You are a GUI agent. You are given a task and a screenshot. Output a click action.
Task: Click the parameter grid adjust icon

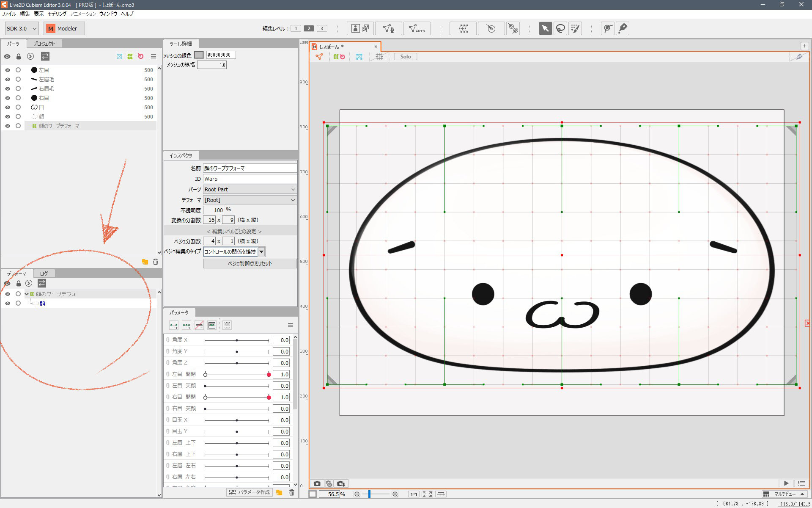pyautogui.click(x=227, y=325)
